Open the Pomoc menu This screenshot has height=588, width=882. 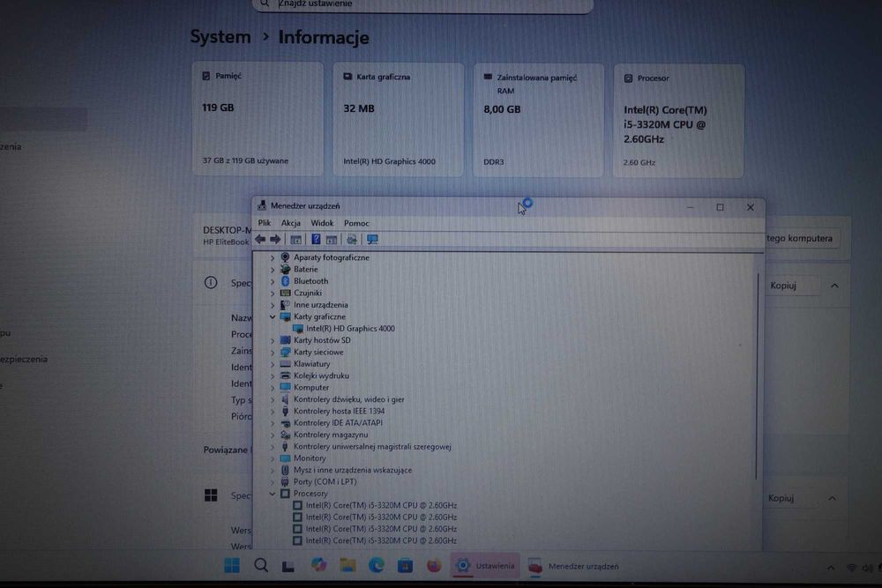coord(356,223)
